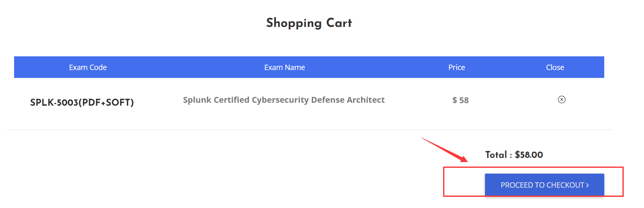Image resolution: width=644 pixels, height=208 pixels.
Task: Click the Exam Code column header
Action: (x=88, y=67)
